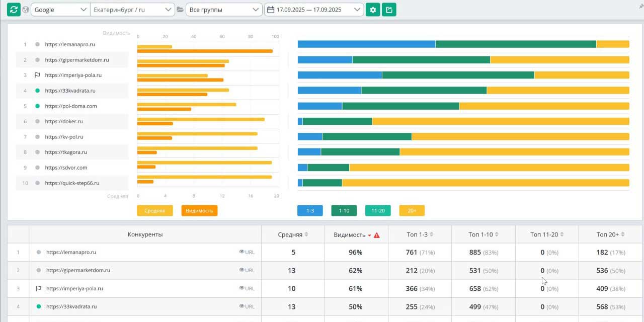Sort table by Топ 1-3 column
Viewport: 644px width, 322px height.
tap(420, 234)
